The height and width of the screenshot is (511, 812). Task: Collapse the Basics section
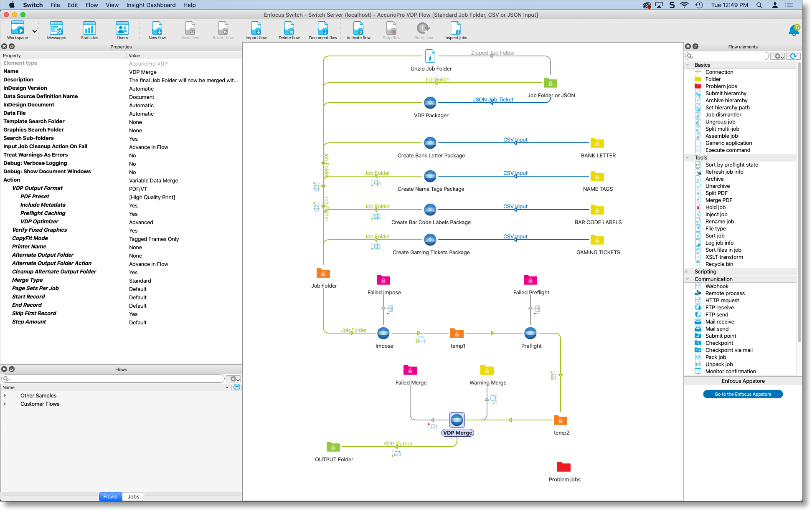click(x=687, y=65)
